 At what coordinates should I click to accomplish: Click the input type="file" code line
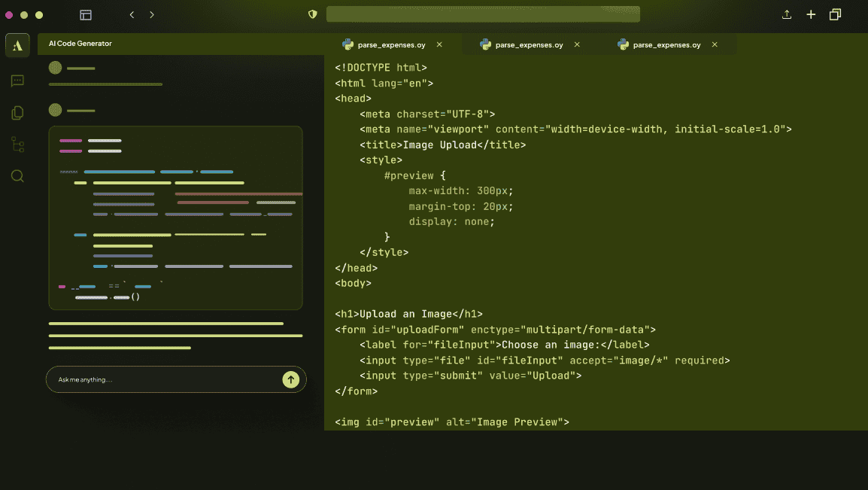click(x=545, y=361)
